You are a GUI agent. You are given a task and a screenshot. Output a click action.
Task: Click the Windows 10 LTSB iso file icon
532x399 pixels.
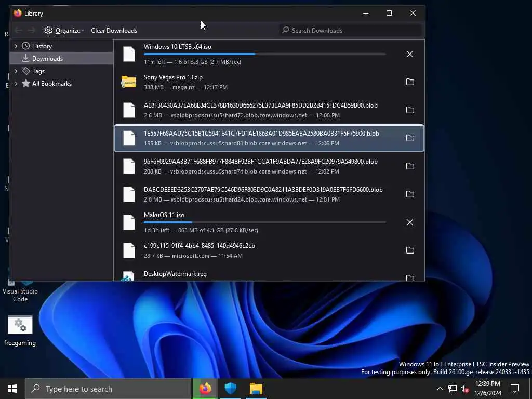pos(129,54)
